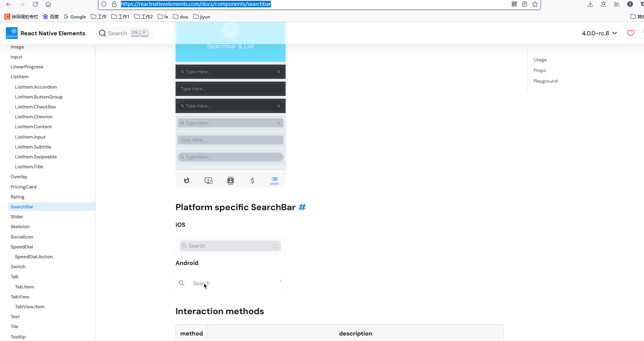Viewport: 644px width, 341px height.
Task: Select the flame tab icon in demo
Action: [187, 180]
